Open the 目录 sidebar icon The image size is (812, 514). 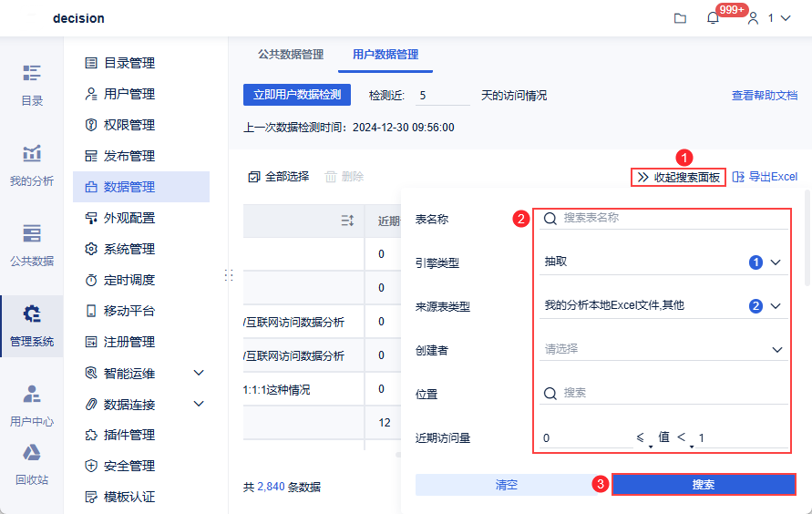point(32,85)
